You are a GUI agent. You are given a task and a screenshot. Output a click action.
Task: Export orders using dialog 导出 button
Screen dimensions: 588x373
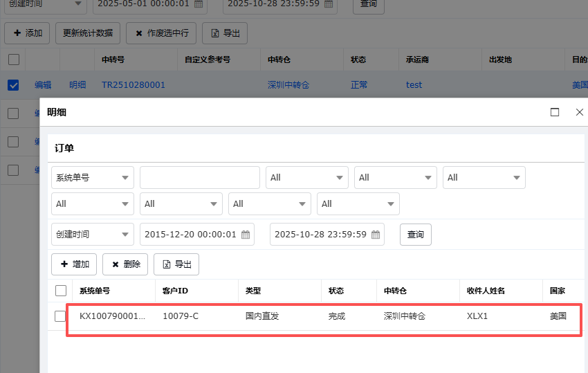click(x=176, y=264)
